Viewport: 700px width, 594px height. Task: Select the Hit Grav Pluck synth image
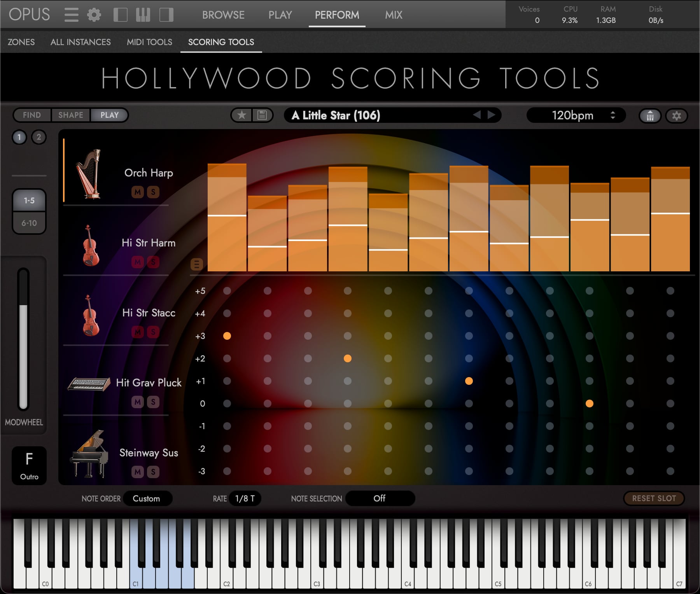(89, 384)
